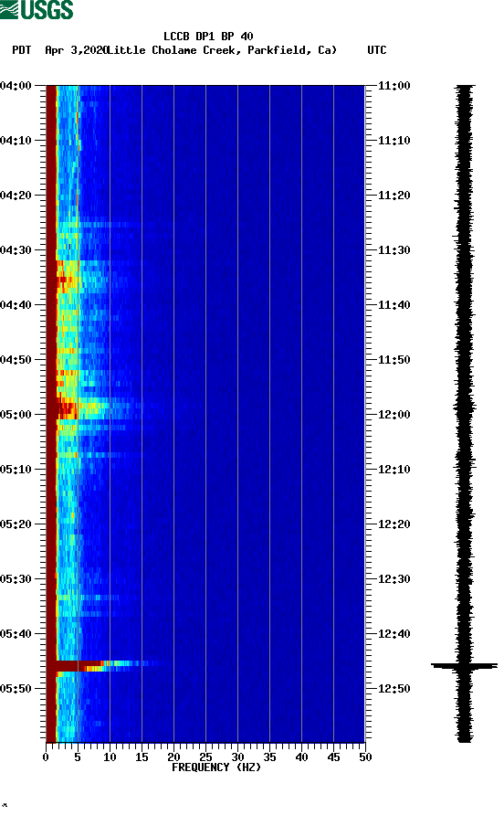The width and height of the screenshot is (504, 815).
Task: Click the 04:00 PDT time label
Action: click(16, 86)
